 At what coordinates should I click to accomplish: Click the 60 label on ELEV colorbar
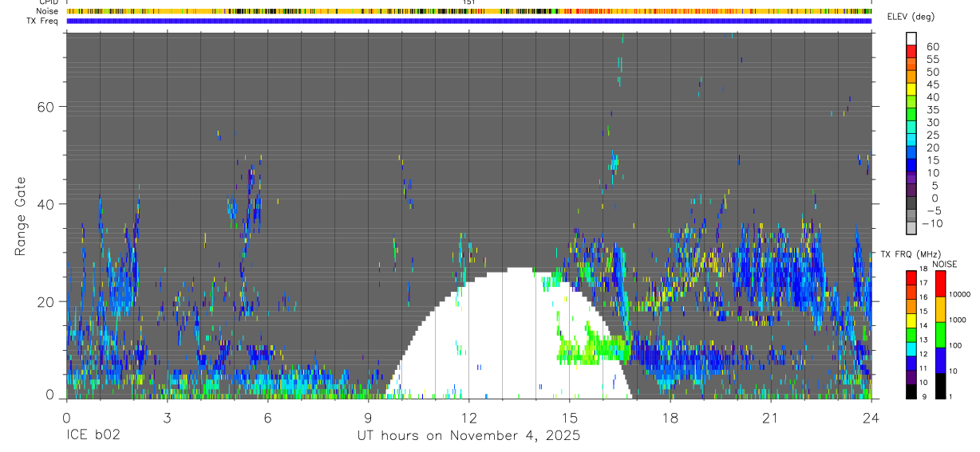click(932, 46)
